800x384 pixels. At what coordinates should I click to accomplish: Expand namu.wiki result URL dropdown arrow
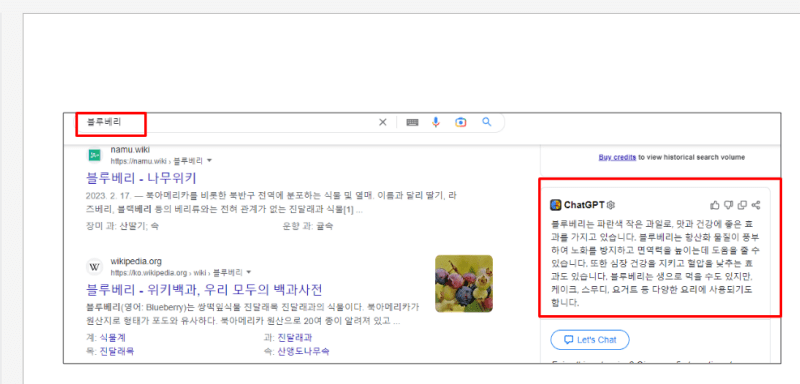coord(209,161)
